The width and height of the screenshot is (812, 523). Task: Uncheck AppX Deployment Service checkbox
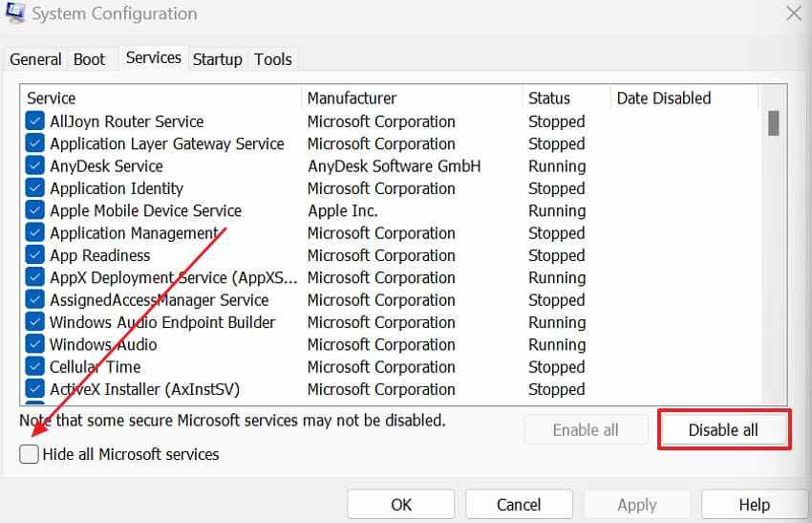tap(34, 277)
